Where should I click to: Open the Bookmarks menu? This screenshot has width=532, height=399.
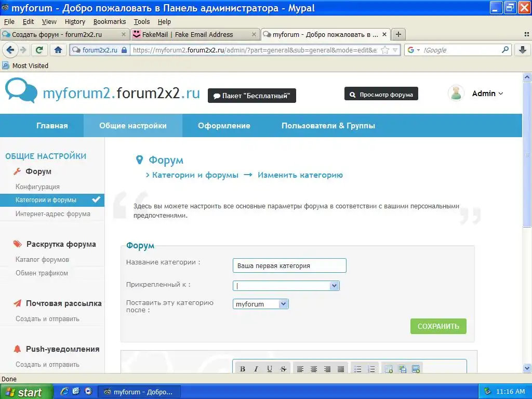(x=110, y=22)
